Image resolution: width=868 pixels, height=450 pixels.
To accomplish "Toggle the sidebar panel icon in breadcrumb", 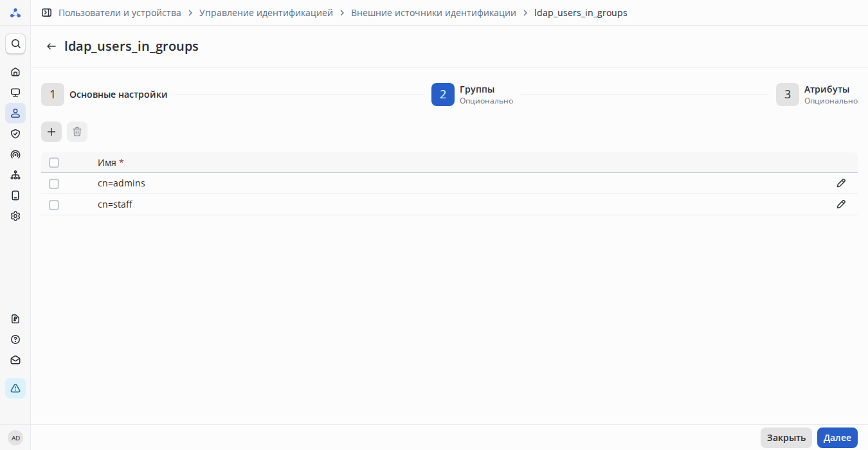I will (x=46, y=13).
